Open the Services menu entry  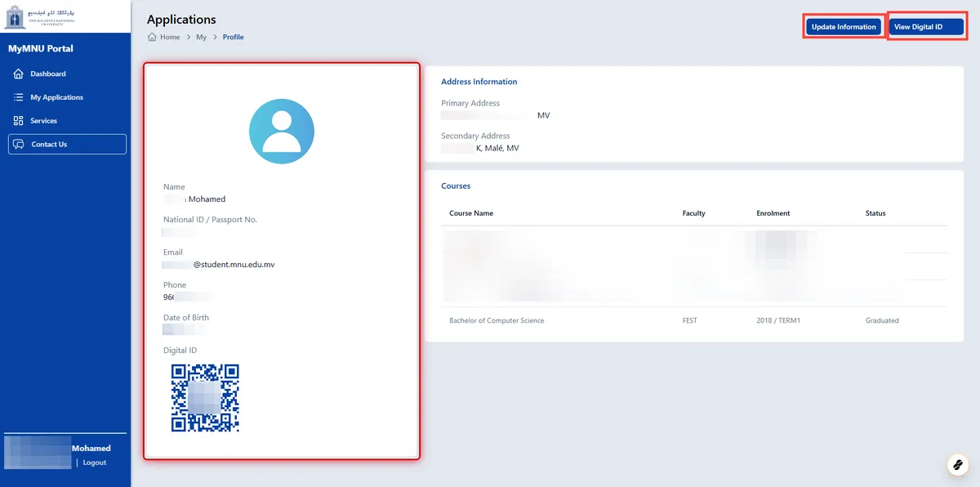click(x=44, y=121)
